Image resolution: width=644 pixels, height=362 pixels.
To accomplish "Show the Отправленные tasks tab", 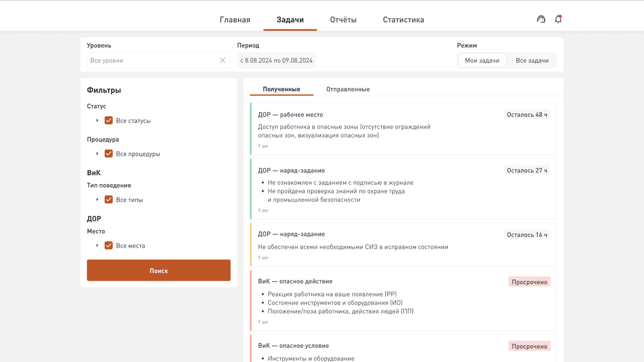I will click(x=348, y=89).
